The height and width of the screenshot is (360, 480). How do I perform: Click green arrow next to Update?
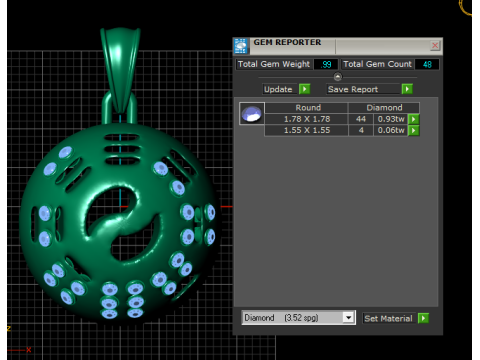pos(304,89)
